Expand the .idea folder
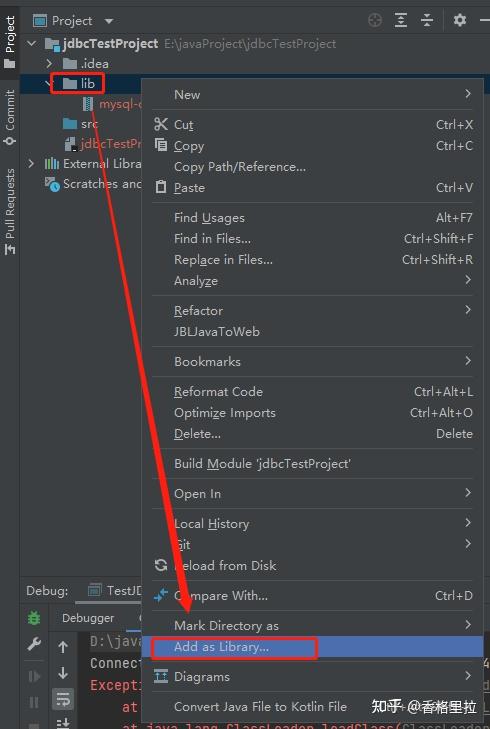The image size is (490, 729). [x=49, y=63]
